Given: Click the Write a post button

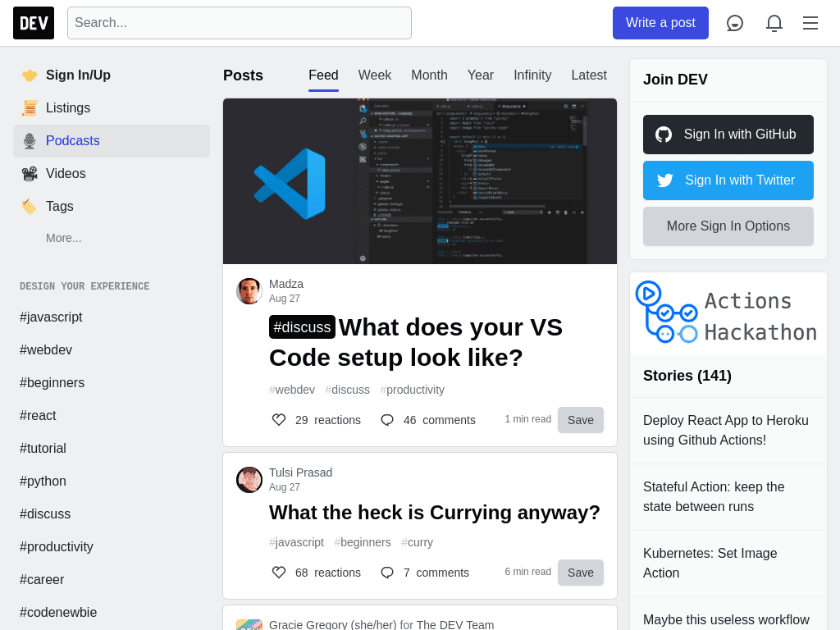Looking at the screenshot, I should 660,23.
